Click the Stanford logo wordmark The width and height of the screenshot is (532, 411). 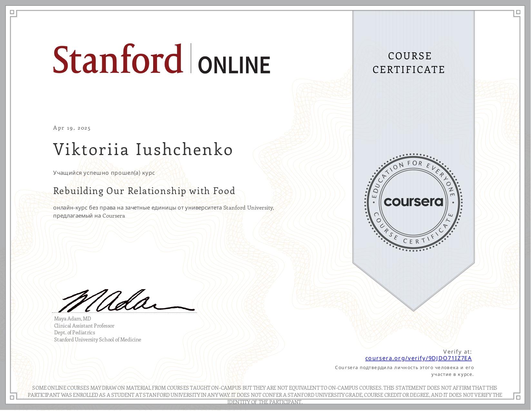(118, 59)
